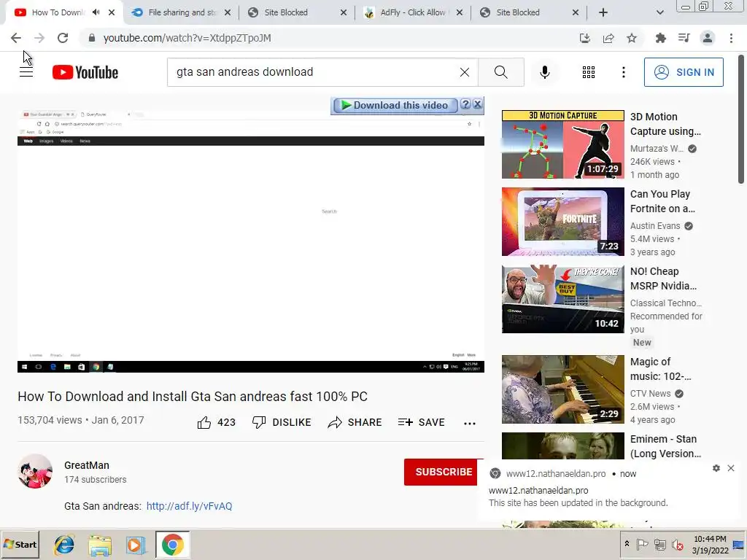Search with your voice microphone icon
The height and width of the screenshot is (560, 747).
point(544,72)
